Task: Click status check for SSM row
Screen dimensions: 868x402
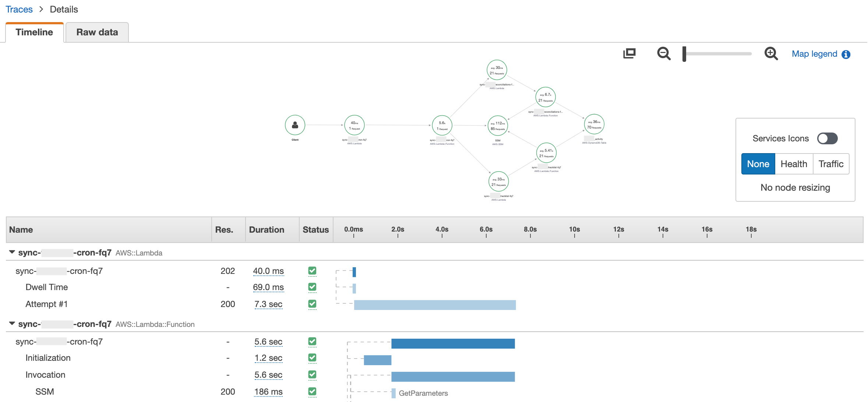Action: click(312, 392)
